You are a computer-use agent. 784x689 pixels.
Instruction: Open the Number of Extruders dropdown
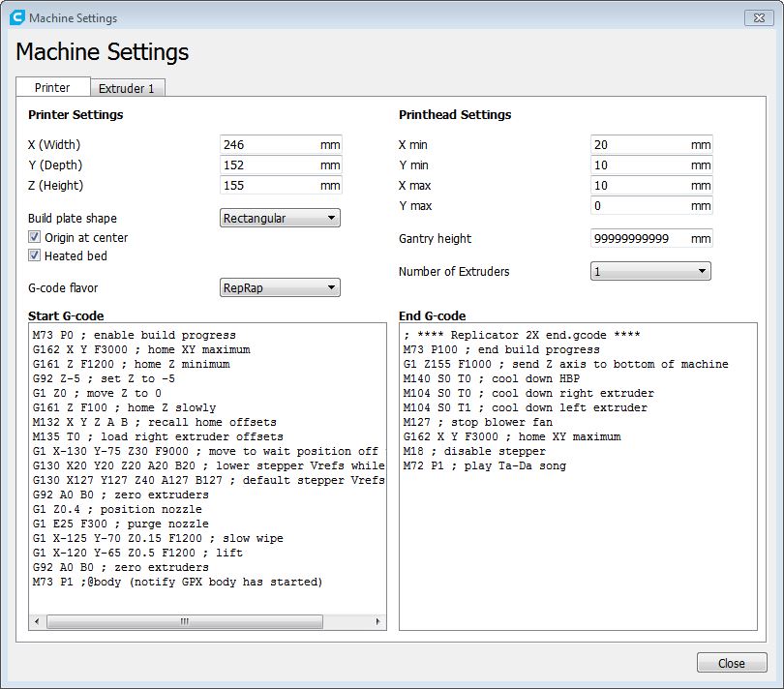tap(650, 272)
